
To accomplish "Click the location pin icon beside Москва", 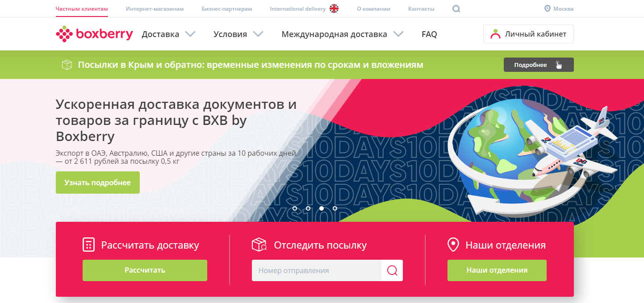I will (547, 8).
